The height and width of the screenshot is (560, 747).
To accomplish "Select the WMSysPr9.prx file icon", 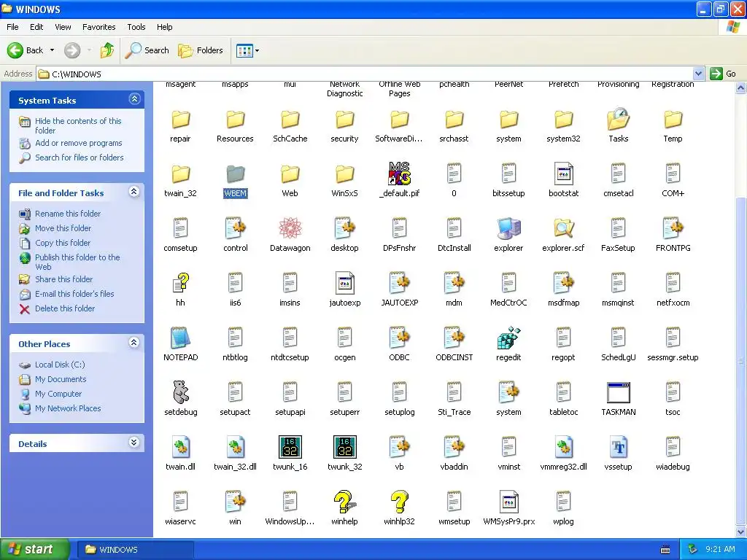I will point(508,502).
